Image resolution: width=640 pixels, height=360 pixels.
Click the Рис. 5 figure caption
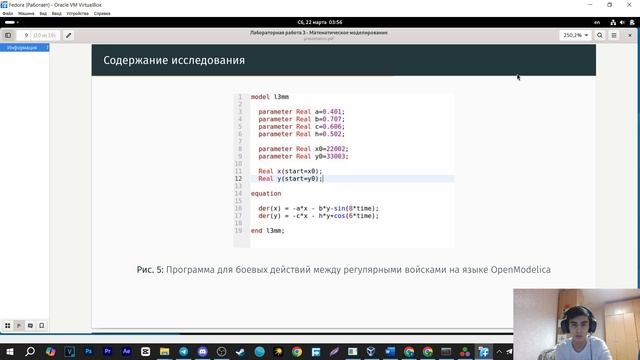click(x=344, y=270)
